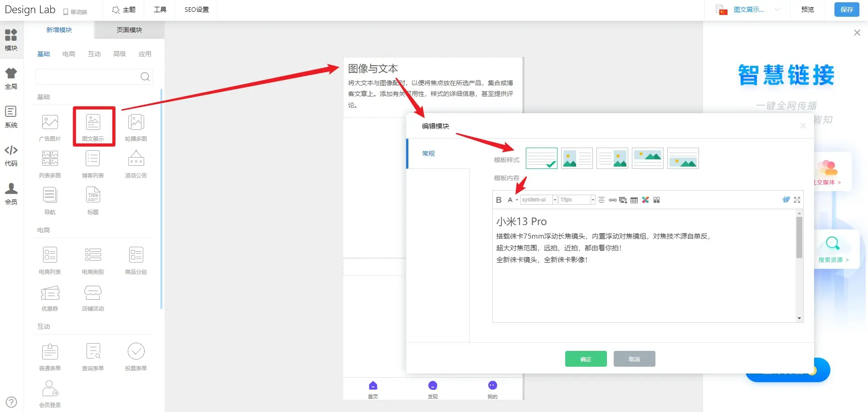Open the SEO设置 menu

196,10
